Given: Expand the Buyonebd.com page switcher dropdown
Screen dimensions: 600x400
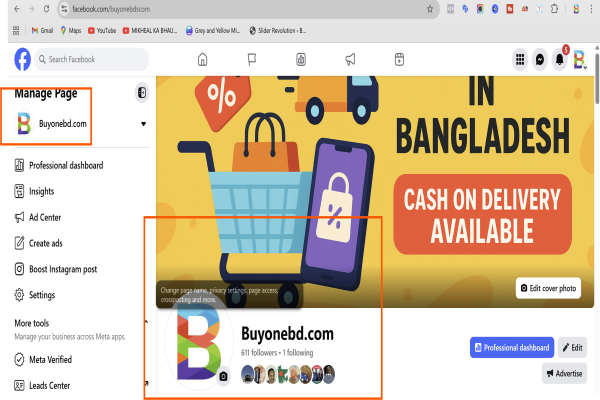Looking at the screenshot, I should pos(143,124).
